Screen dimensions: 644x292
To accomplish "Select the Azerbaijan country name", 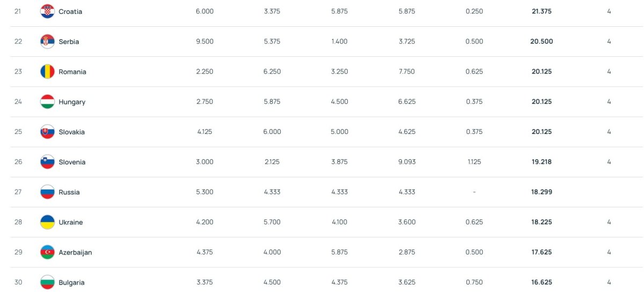I will click(75, 252).
